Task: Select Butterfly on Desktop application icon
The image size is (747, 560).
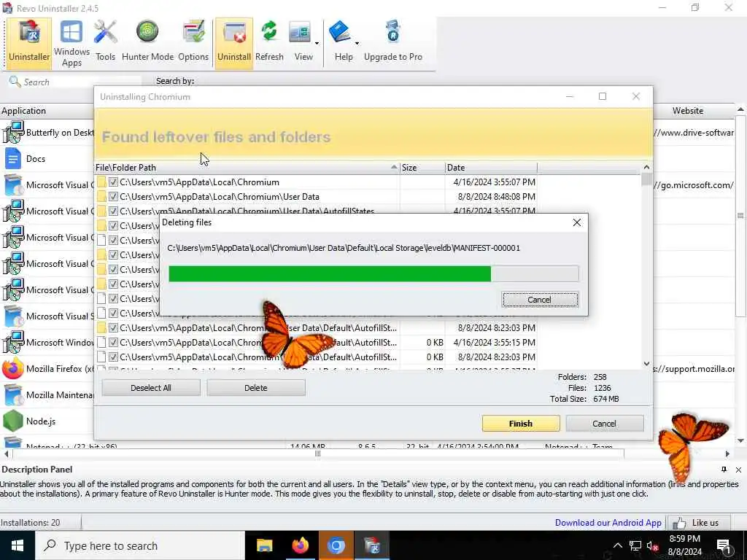Action: click(13, 133)
